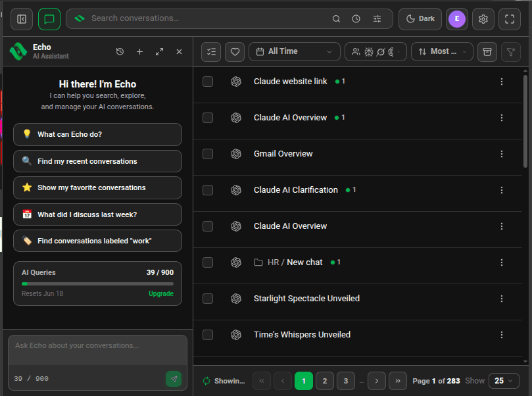Send message to Echo

174,379
